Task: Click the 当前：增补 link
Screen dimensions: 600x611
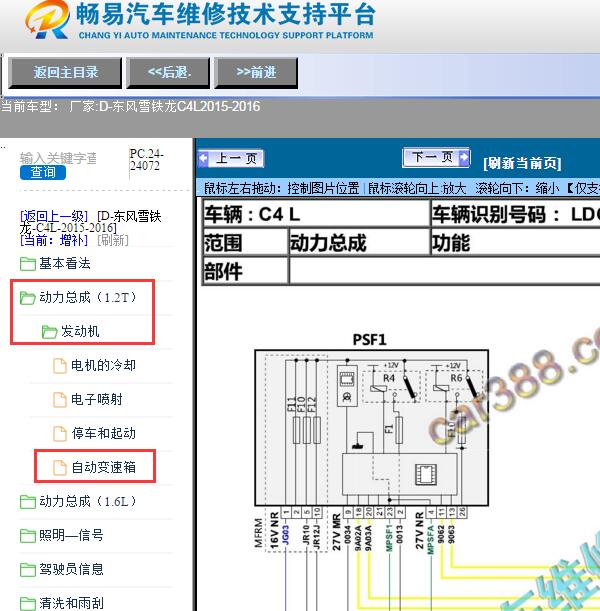Action: point(54,240)
